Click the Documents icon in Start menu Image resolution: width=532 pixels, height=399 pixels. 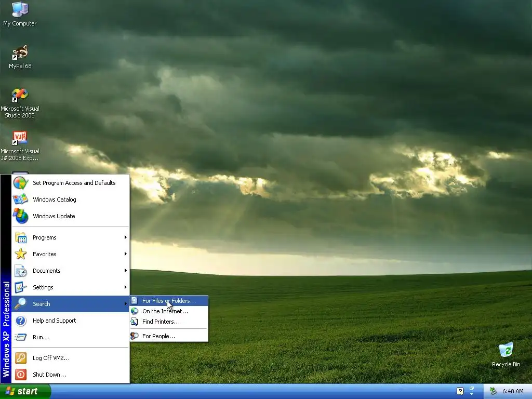point(21,271)
